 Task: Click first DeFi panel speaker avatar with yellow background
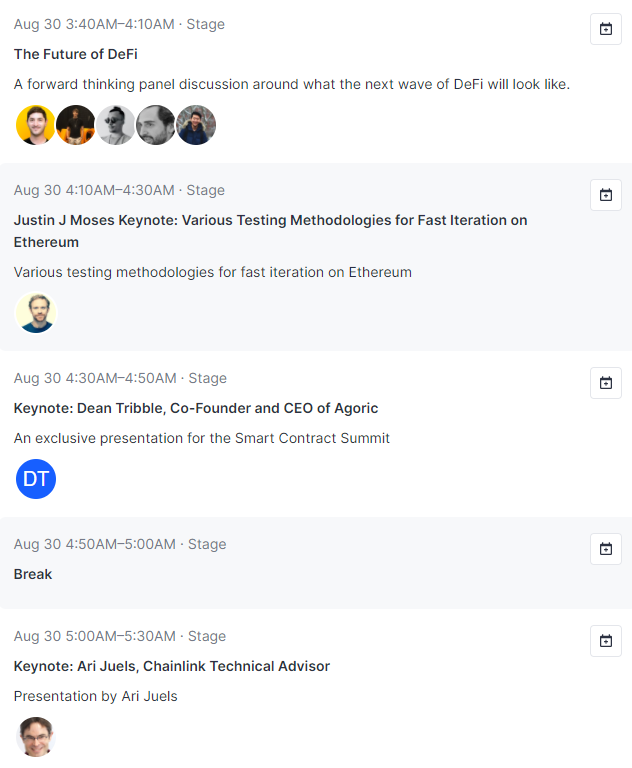click(36, 125)
